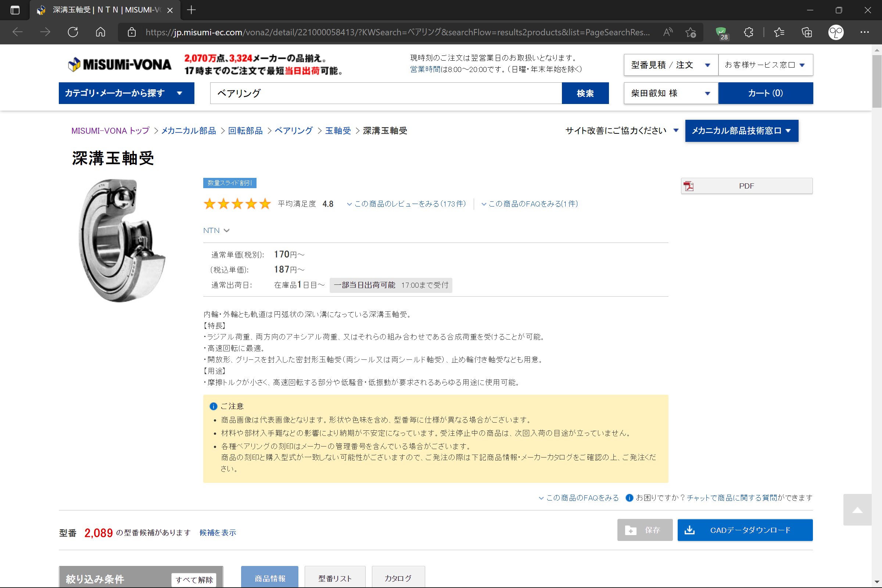Image resolution: width=882 pixels, height=588 pixels.
Task: Open メカニカル部品技術窓口 dropdown
Action: [742, 130]
